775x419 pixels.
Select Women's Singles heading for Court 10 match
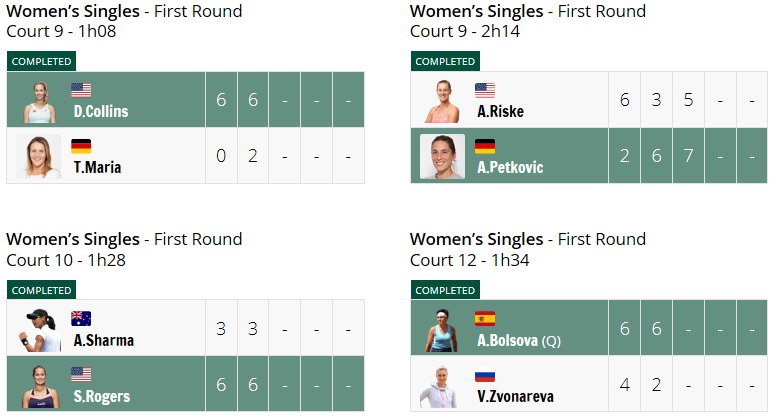pyautogui.click(x=73, y=239)
